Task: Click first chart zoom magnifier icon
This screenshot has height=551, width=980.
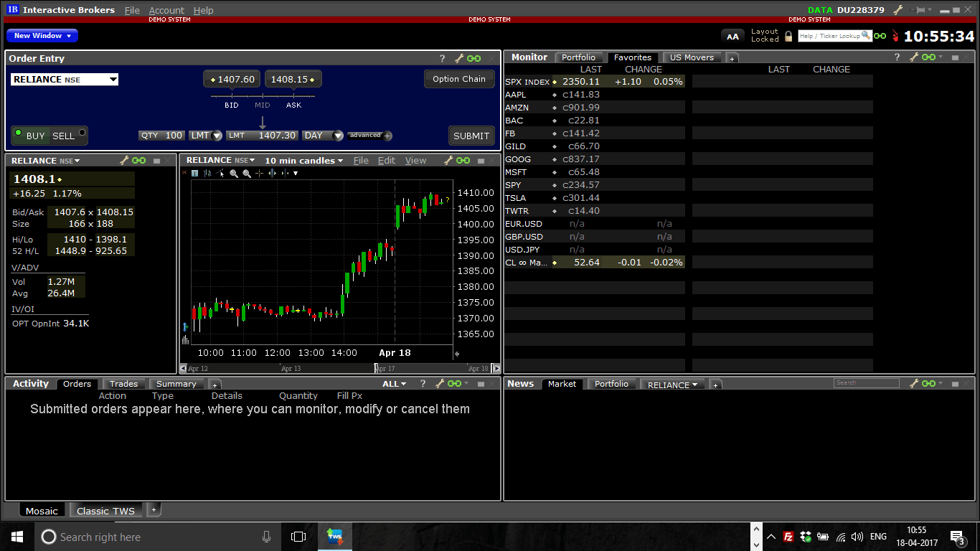Action: 234,173
